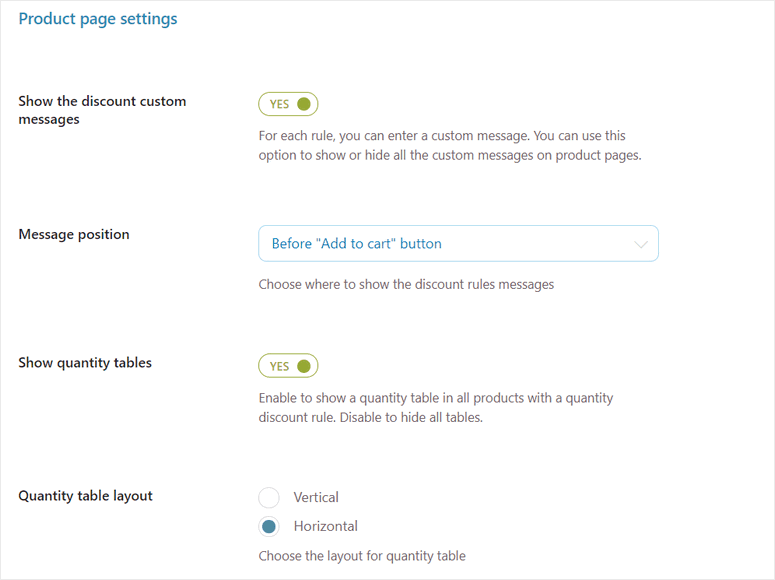Click the Product page settings heading
This screenshot has height=580, width=775.
click(98, 19)
